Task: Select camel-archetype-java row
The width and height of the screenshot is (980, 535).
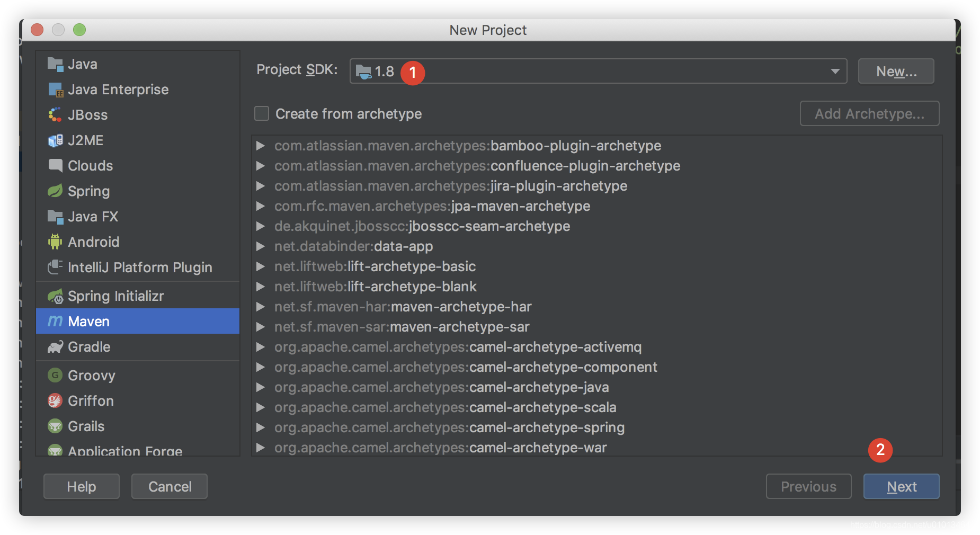Action: 597,387
